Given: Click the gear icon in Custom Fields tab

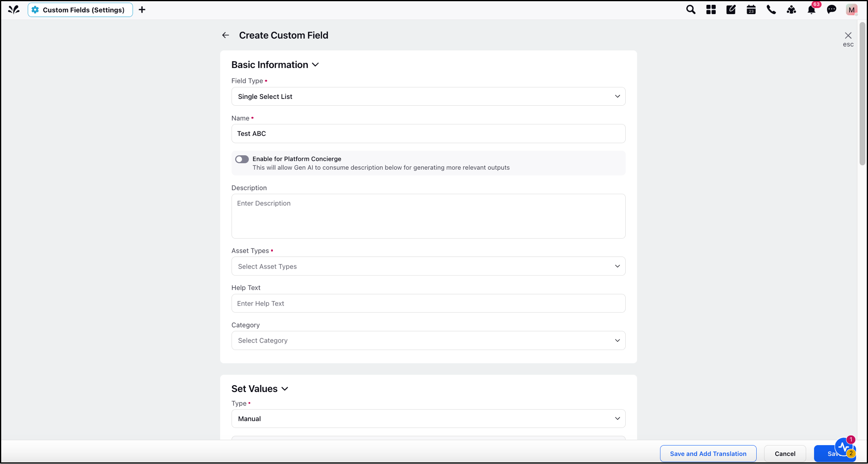Looking at the screenshot, I should (35, 10).
